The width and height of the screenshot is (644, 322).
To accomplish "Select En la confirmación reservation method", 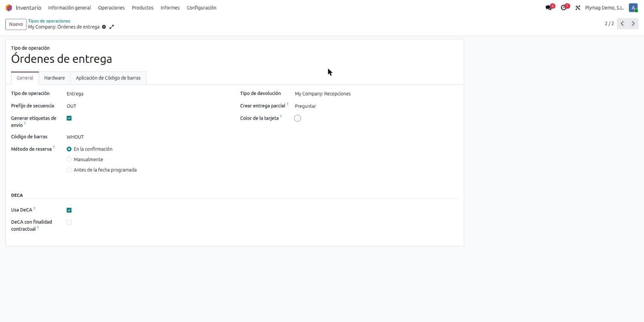I will coord(69,149).
